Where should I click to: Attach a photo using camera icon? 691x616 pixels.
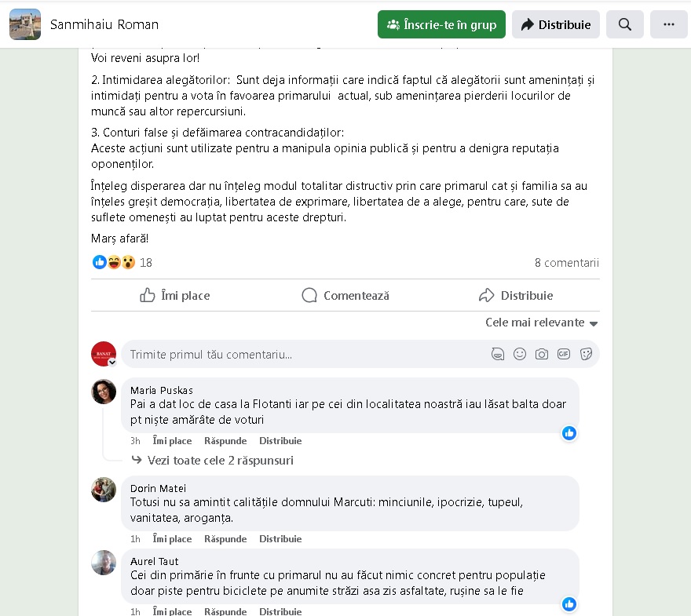(x=542, y=354)
